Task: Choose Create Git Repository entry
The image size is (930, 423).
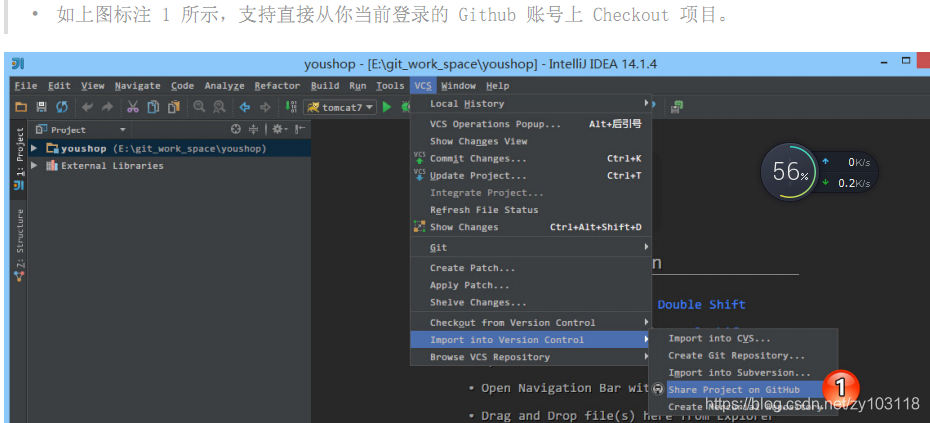Action: (743, 355)
